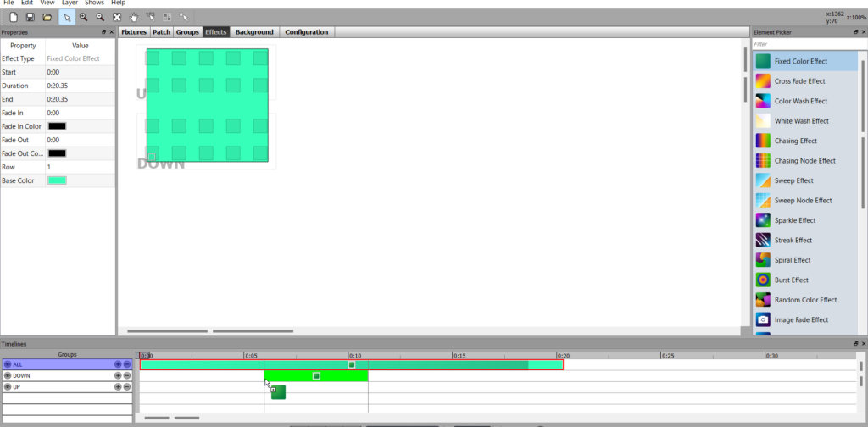Switch to the Fixtures tab
868x427 pixels.
tap(134, 32)
